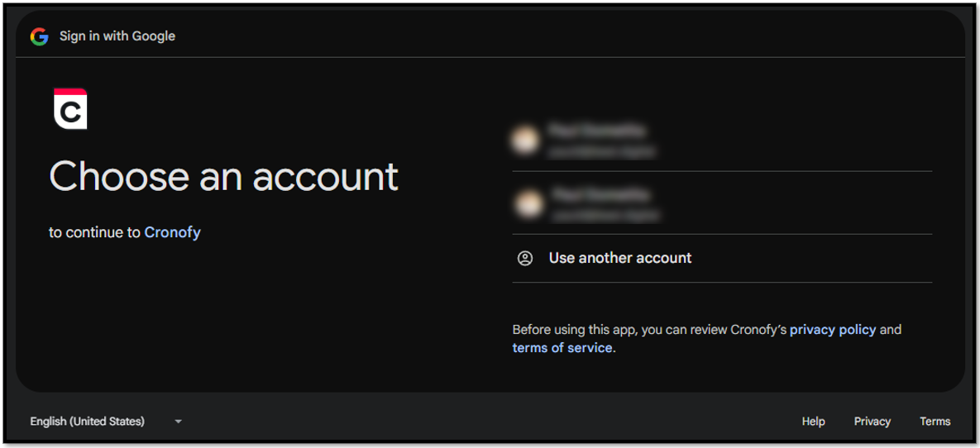The height and width of the screenshot is (448, 980).
Task: Open Cronofy's privacy policy link
Action: 833,329
